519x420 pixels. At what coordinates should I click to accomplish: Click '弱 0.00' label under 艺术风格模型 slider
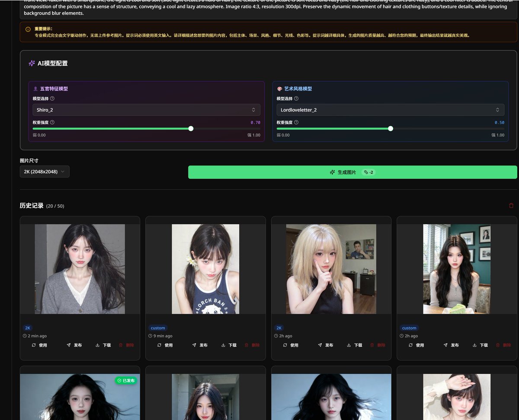tap(283, 135)
